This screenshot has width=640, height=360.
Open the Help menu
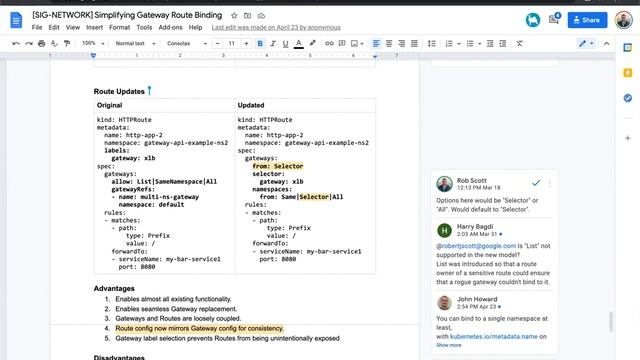tap(196, 27)
